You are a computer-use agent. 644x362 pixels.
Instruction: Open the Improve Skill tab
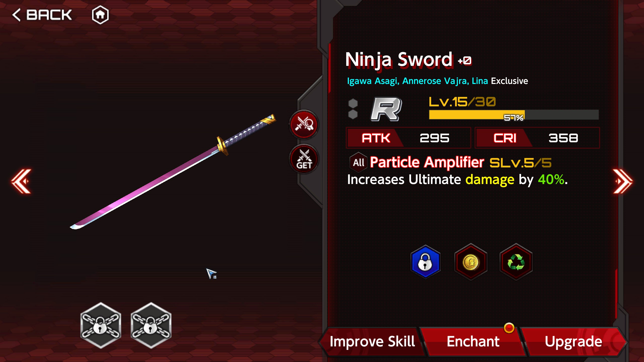pos(372,341)
